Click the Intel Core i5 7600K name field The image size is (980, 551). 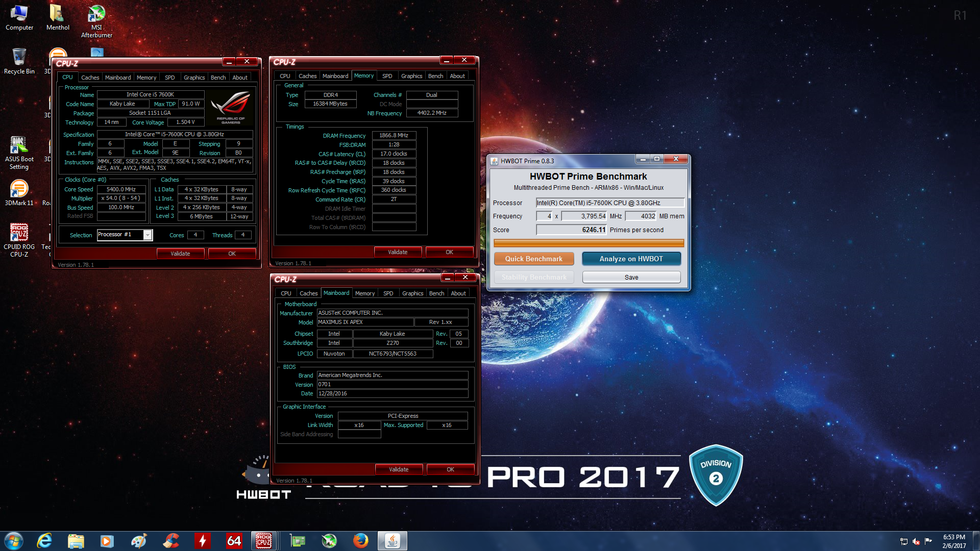151,94
